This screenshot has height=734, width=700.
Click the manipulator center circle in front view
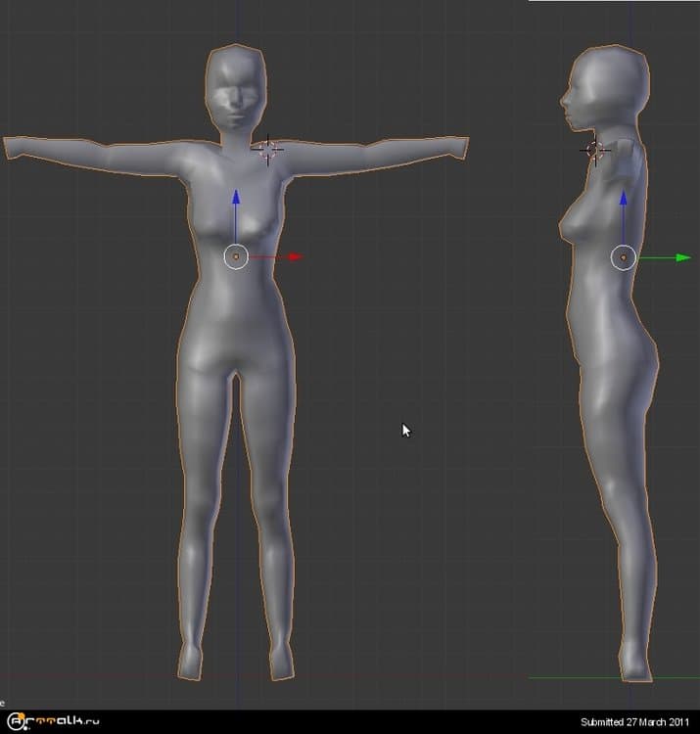tap(236, 256)
